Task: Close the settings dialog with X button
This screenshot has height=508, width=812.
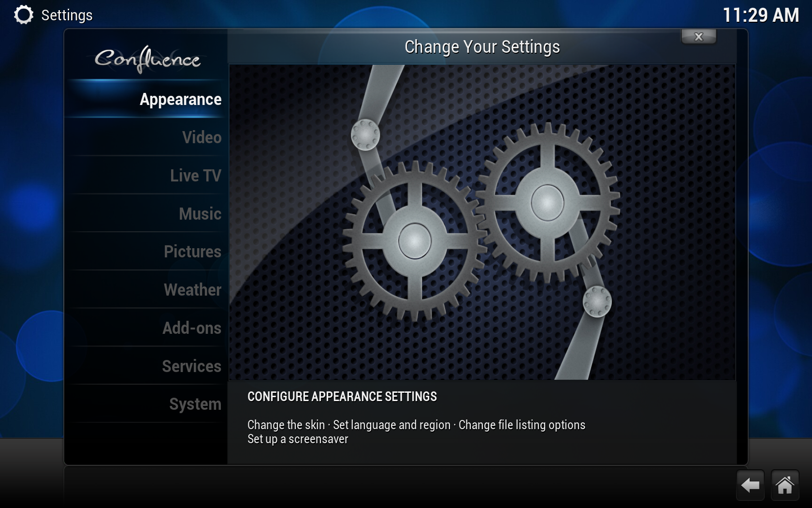Action: click(698, 37)
